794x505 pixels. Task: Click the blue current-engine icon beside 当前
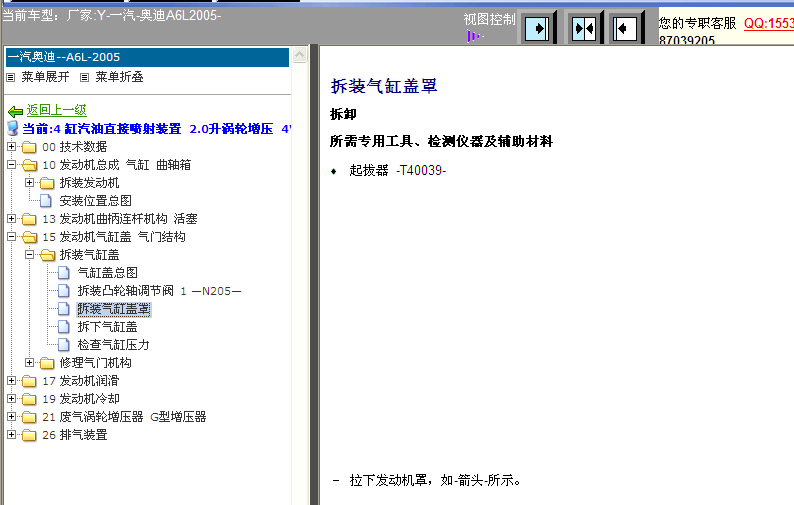pyautogui.click(x=13, y=128)
